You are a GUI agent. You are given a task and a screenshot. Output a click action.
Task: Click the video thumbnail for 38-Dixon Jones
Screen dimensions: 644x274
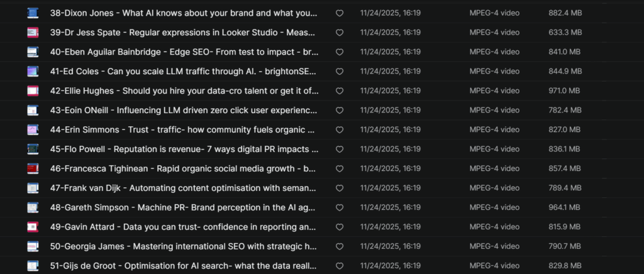[x=33, y=13]
